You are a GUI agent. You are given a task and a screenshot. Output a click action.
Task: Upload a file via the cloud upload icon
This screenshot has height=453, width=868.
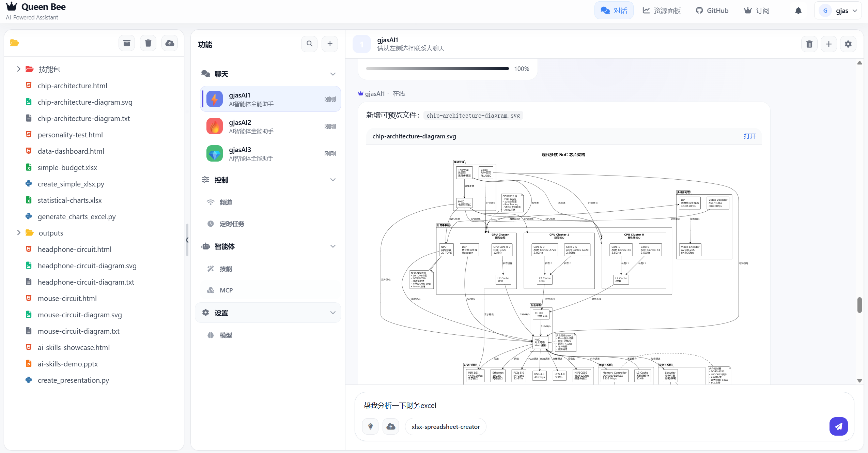click(170, 43)
